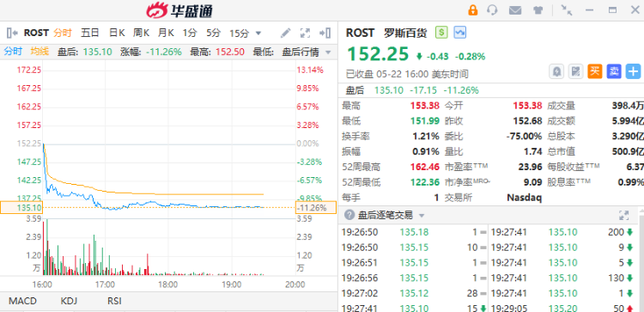The height and width of the screenshot is (312, 644).
Task: Click the lock icon in title bar
Action: click(x=473, y=9)
